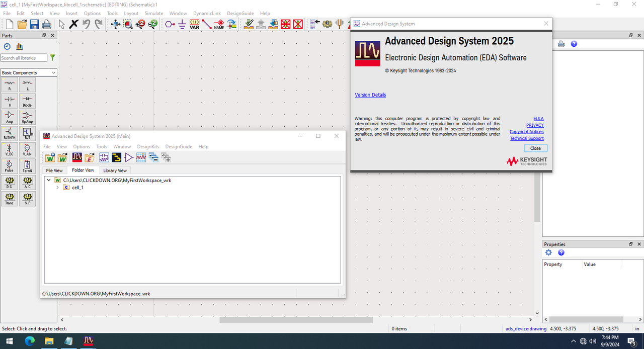
Task: Switch to the Library View tab
Action: [115, 170]
